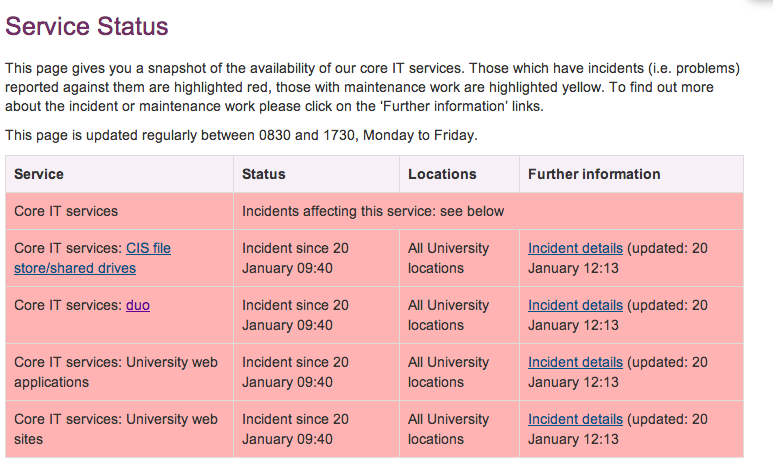Click the Service column header
The image size is (773, 472).
point(39,174)
